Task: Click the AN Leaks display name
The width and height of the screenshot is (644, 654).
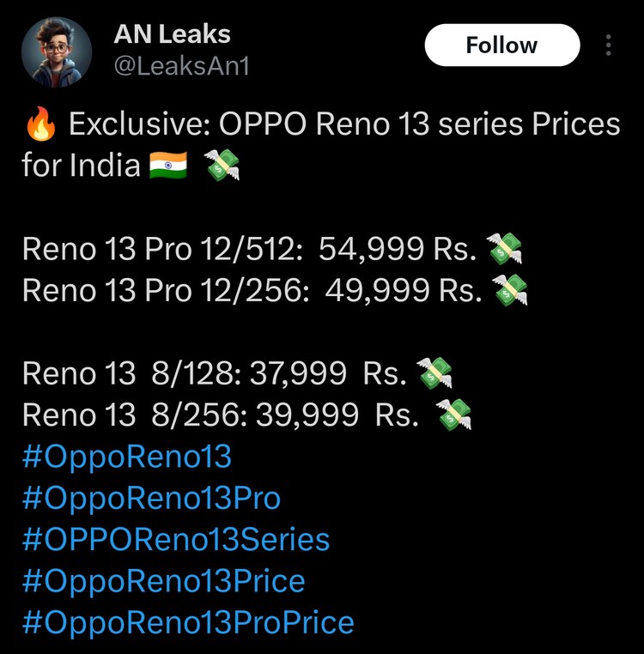Action: point(172,34)
